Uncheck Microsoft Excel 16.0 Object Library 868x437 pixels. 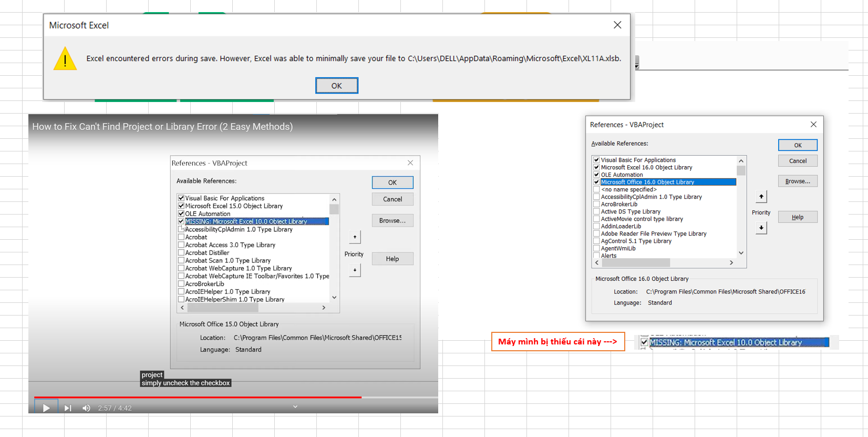(596, 167)
